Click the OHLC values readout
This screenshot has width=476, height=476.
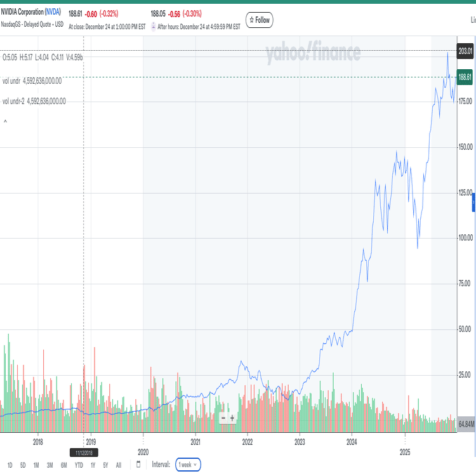pyautogui.click(x=43, y=57)
